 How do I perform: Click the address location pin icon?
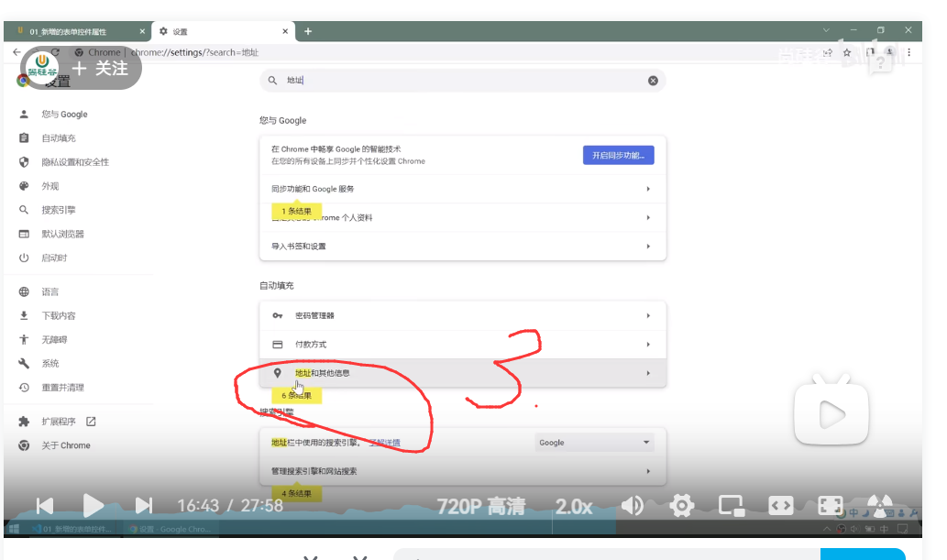tap(278, 373)
